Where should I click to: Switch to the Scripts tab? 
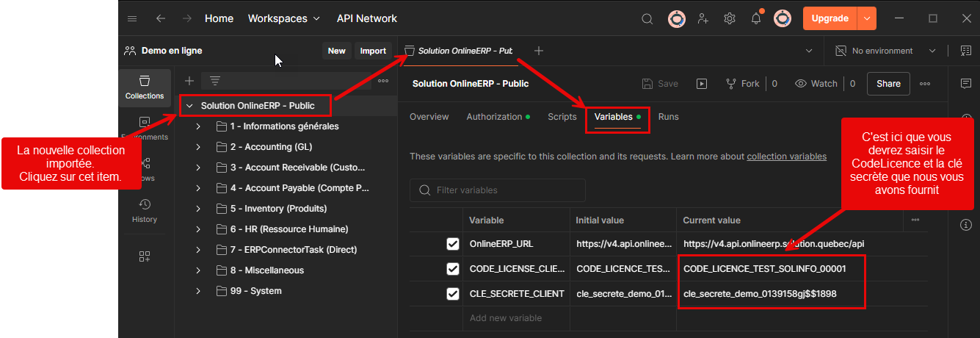tap(562, 117)
